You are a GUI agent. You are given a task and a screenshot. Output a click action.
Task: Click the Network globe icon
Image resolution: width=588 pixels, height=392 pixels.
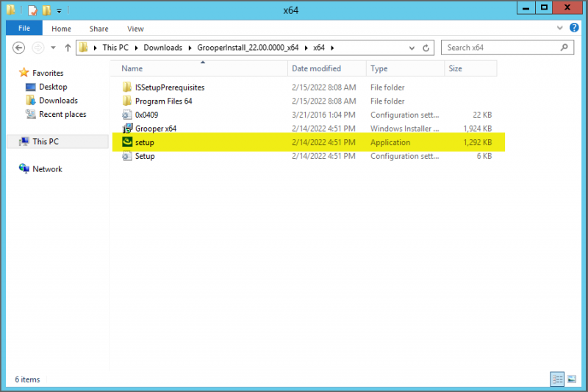point(24,169)
